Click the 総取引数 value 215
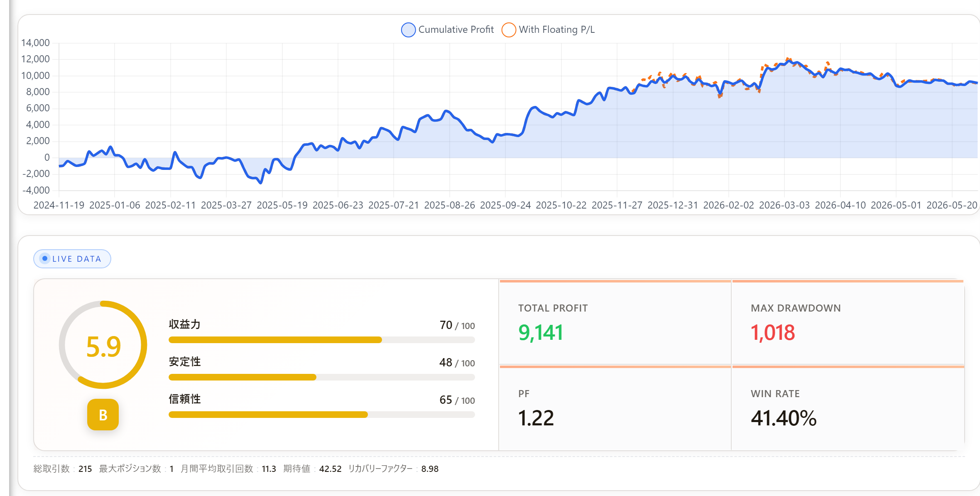 click(85, 469)
